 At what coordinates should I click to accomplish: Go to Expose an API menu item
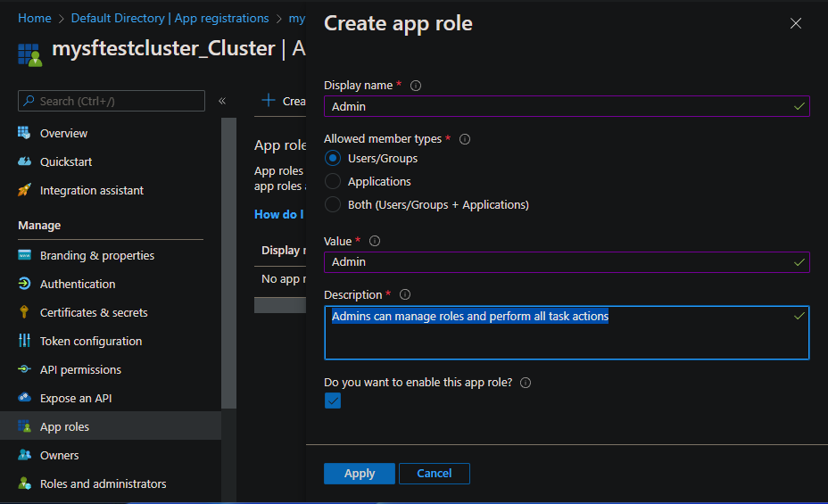tap(76, 398)
